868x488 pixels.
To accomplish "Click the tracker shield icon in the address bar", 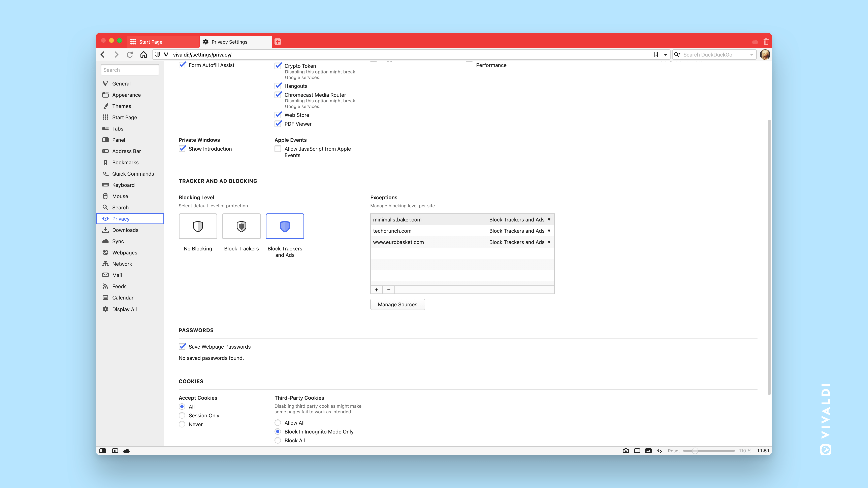I will (157, 54).
